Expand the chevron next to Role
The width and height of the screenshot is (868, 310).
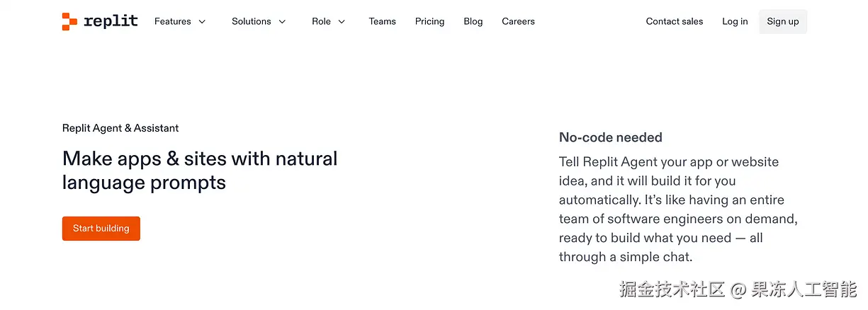tap(342, 22)
